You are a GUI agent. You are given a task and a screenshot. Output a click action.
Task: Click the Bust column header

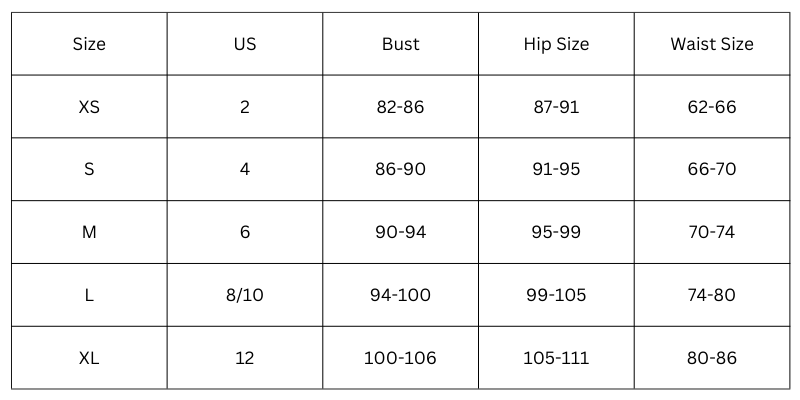(400, 44)
